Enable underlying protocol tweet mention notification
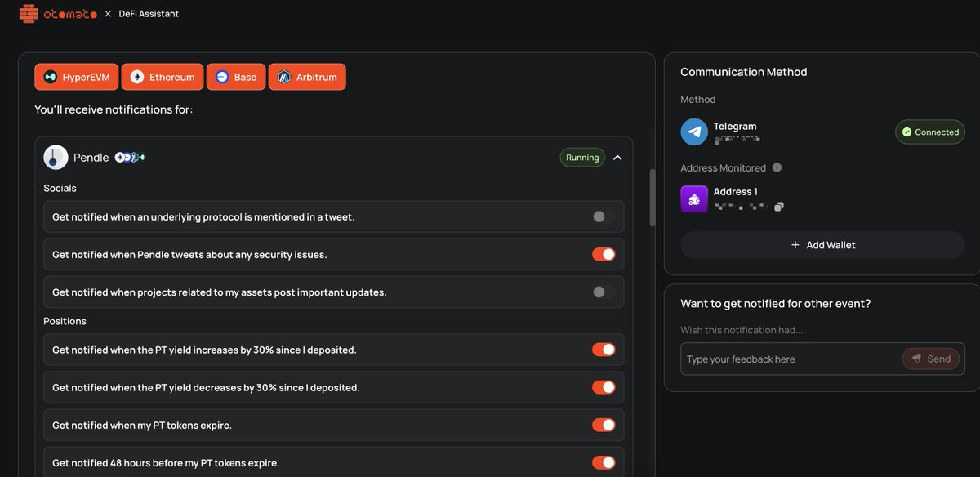 (x=604, y=216)
